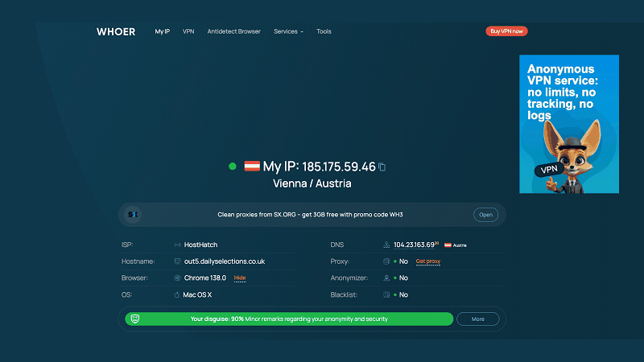Click the Austrian flag beside My IP
The width and height of the screenshot is (644, 362).
(252, 166)
